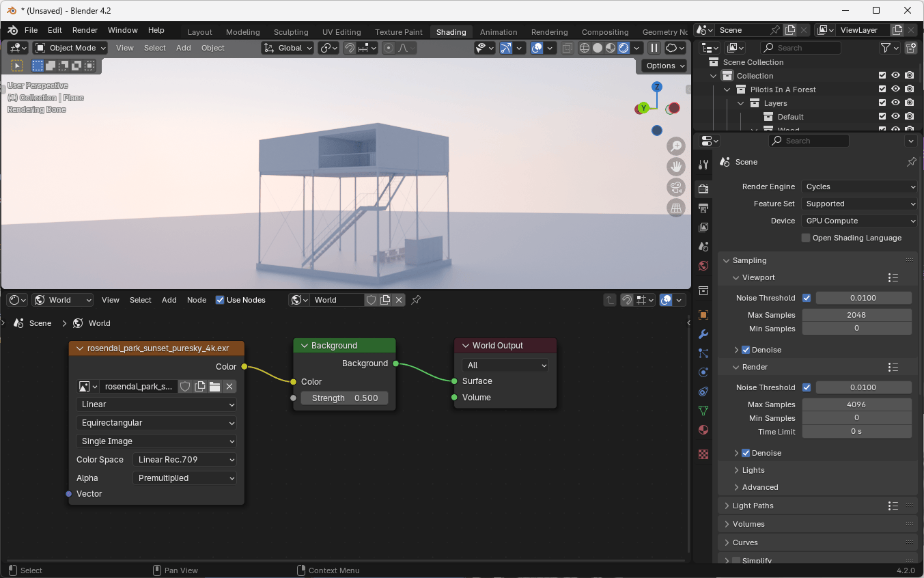Enable Open Shading Language checkbox

[x=807, y=238]
